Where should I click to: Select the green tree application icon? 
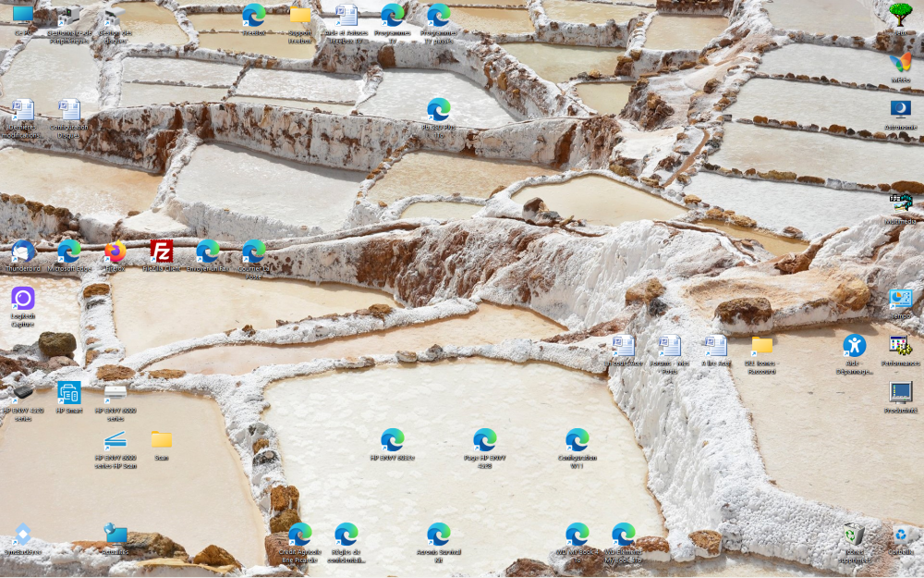pyautogui.click(x=900, y=14)
